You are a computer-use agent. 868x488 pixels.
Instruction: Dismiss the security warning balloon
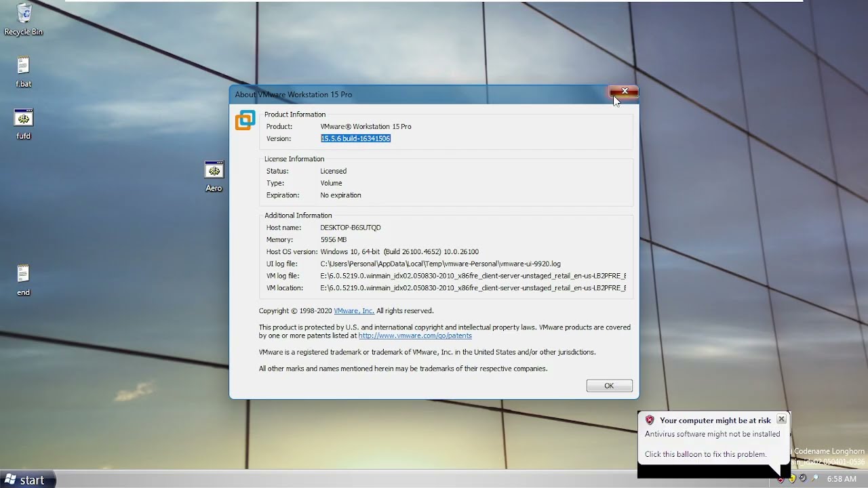[781, 420]
